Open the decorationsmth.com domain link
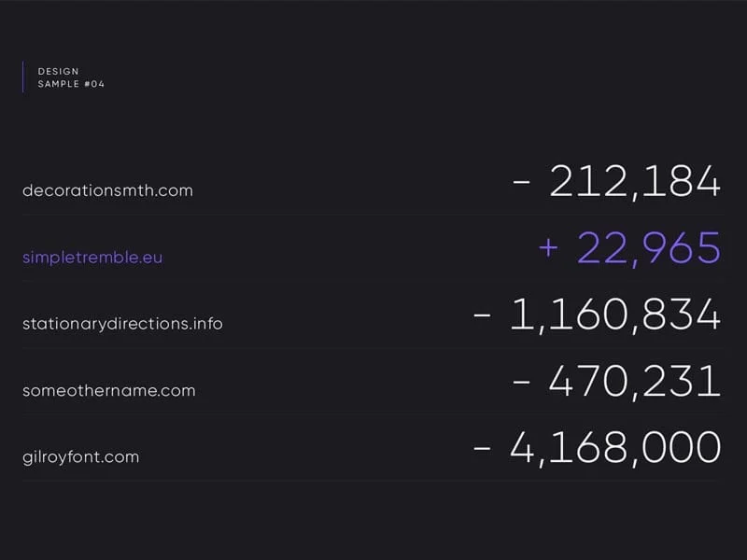 (x=107, y=190)
